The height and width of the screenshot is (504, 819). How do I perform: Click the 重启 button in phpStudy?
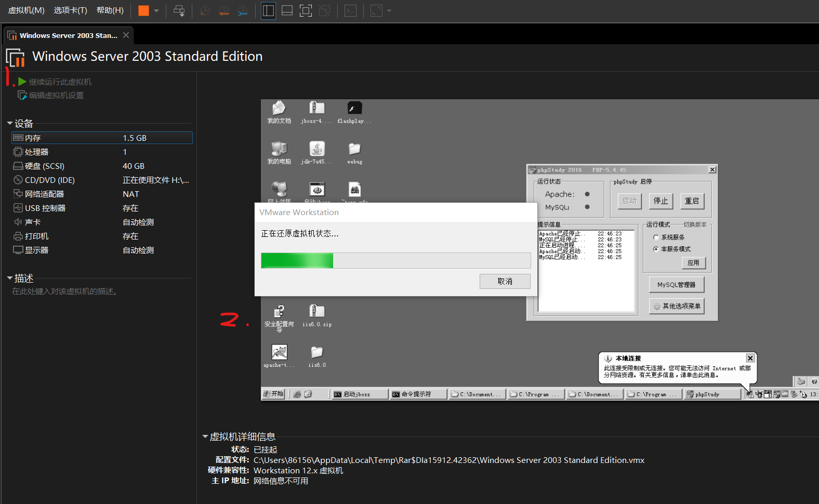click(692, 201)
